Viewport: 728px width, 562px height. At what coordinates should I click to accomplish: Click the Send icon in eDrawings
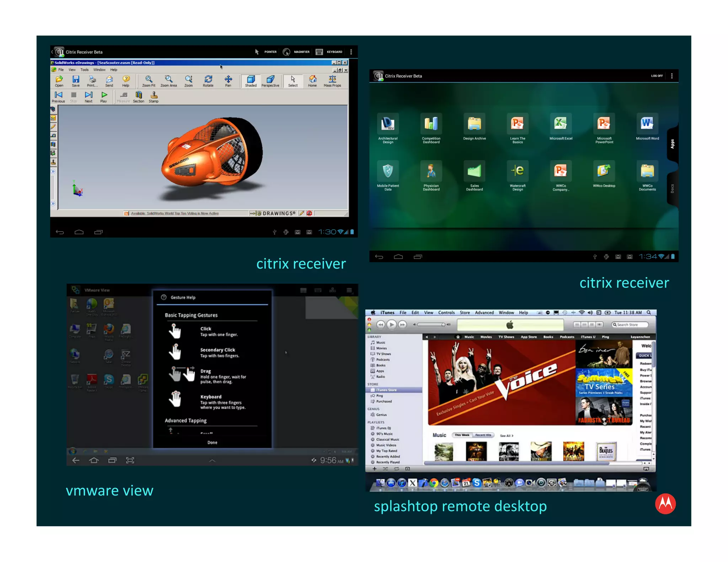109,81
